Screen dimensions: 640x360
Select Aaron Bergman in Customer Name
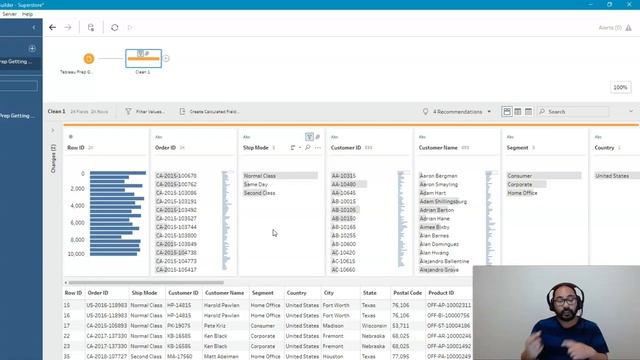(438, 176)
